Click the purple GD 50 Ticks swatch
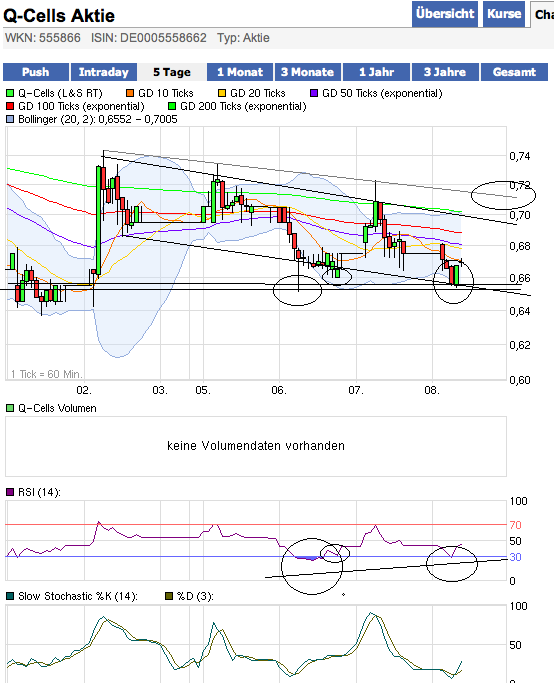 point(314,93)
